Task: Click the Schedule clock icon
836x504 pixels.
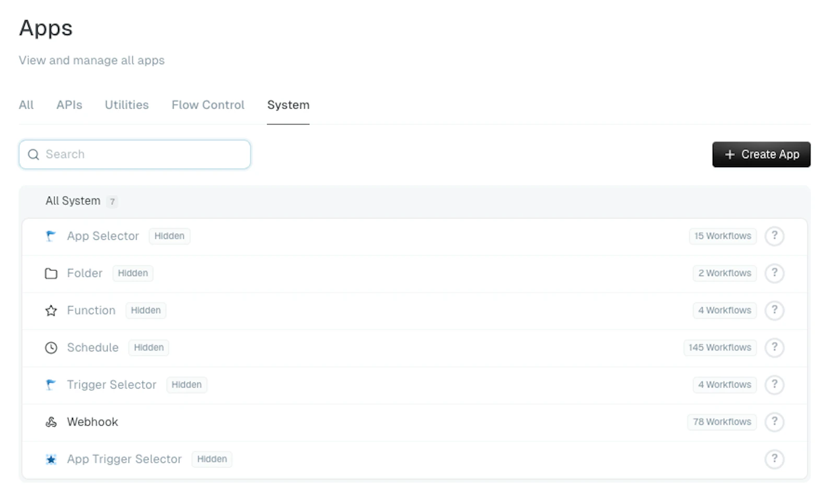Action: point(51,348)
